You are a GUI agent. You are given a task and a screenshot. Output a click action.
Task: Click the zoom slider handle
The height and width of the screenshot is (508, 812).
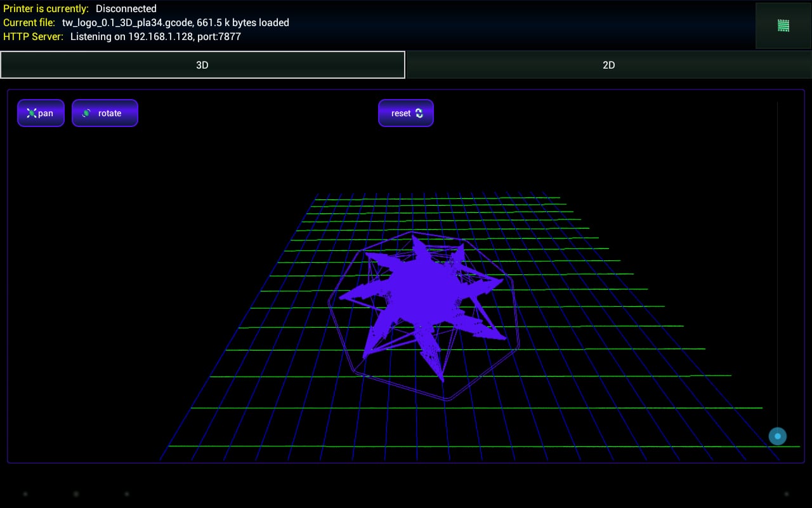tap(778, 436)
